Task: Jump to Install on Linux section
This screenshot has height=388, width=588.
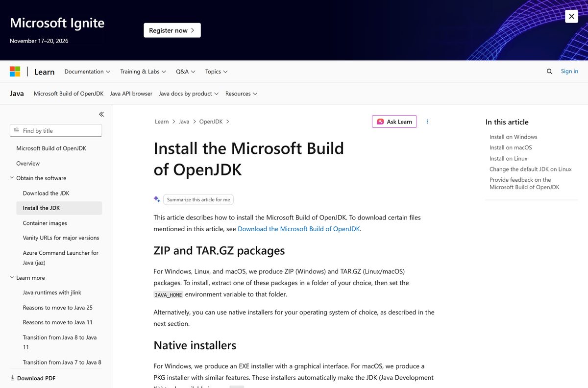Action: pyautogui.click(x=509, y=158)
